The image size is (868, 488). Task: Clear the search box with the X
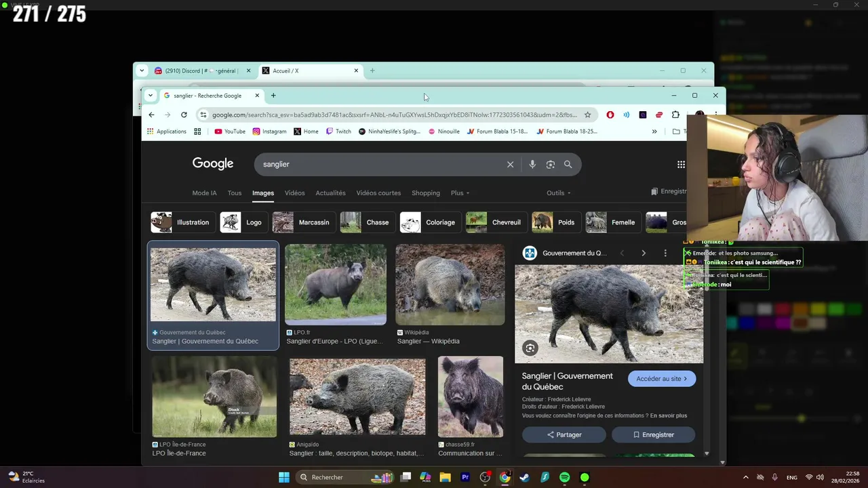tap(511, 164)
